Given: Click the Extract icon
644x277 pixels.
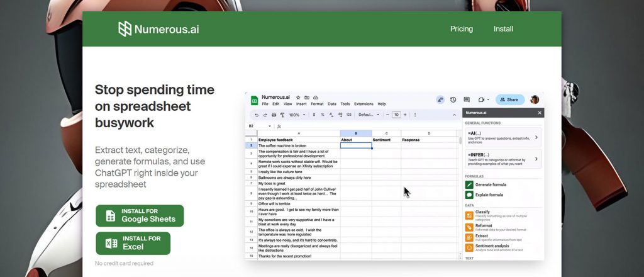Looking at the screenshot, I should tap(469, 237).
